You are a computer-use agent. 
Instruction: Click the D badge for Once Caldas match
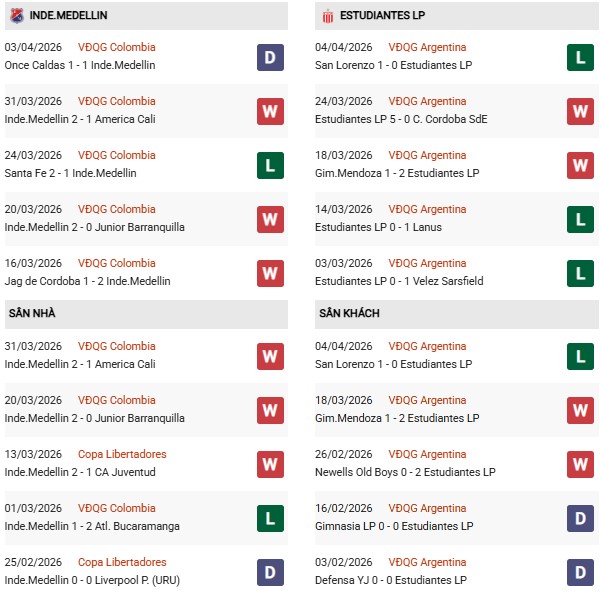click(x=270, y=57)
